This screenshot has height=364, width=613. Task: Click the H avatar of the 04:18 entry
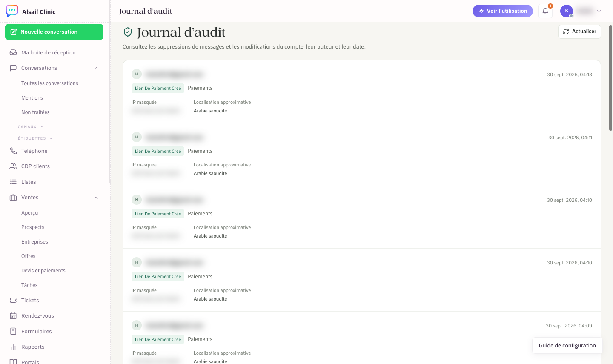(137, 74)
